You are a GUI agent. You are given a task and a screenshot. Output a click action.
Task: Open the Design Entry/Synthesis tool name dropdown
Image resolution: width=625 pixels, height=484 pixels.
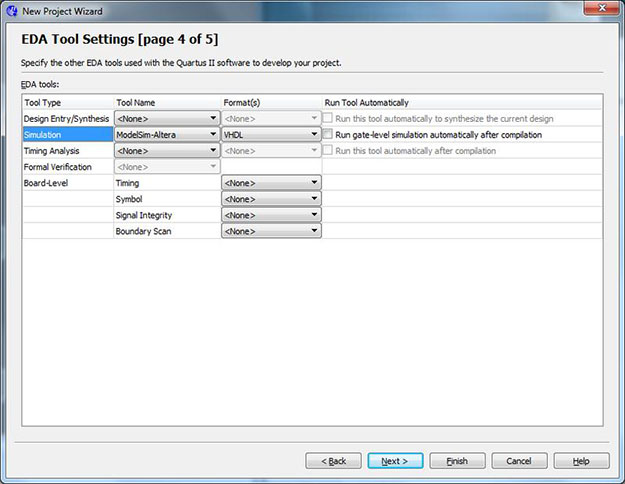click(x=167, y=118)
